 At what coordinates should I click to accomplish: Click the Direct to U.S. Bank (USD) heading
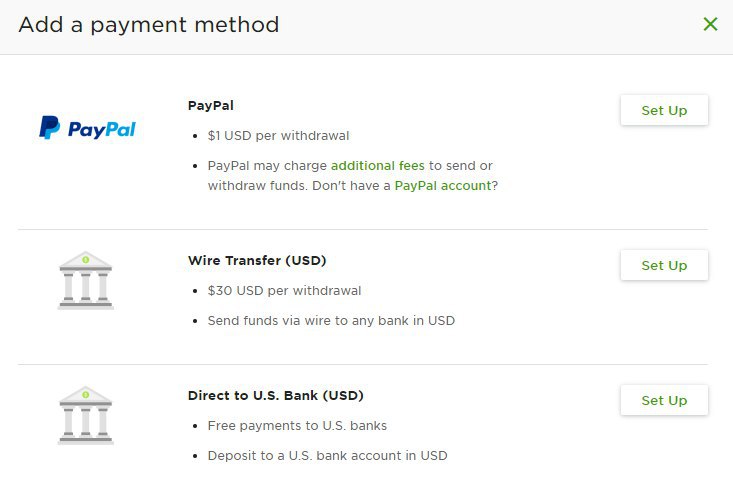point(275,395)
